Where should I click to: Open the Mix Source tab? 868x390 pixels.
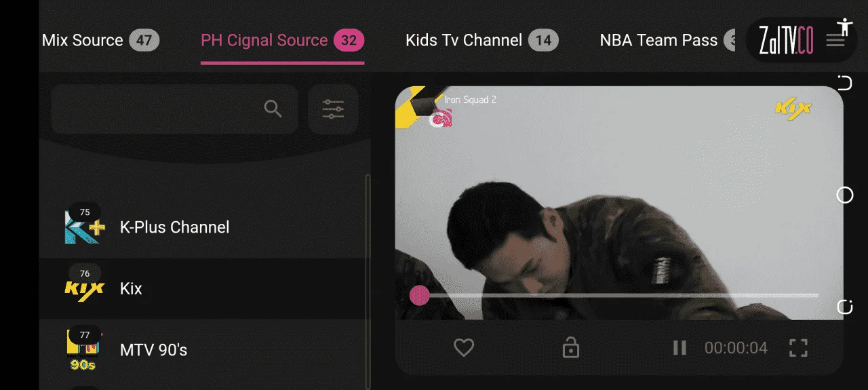pyautogui.click(x=100, y=40)
